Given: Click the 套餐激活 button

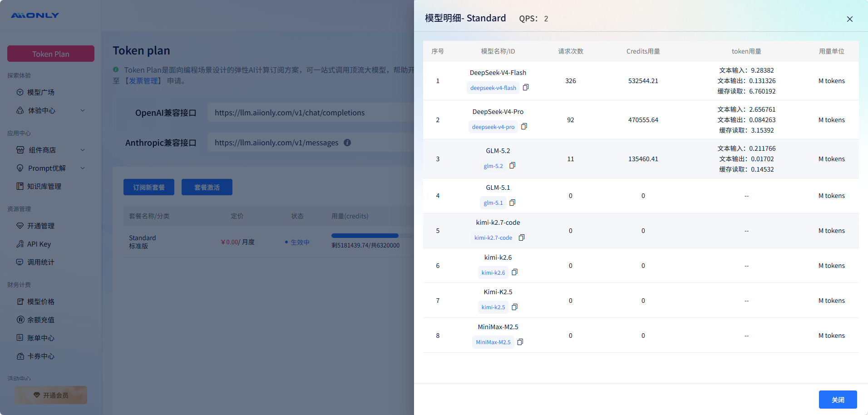Looking at the screenshot, I should click(x=207, y=187).
